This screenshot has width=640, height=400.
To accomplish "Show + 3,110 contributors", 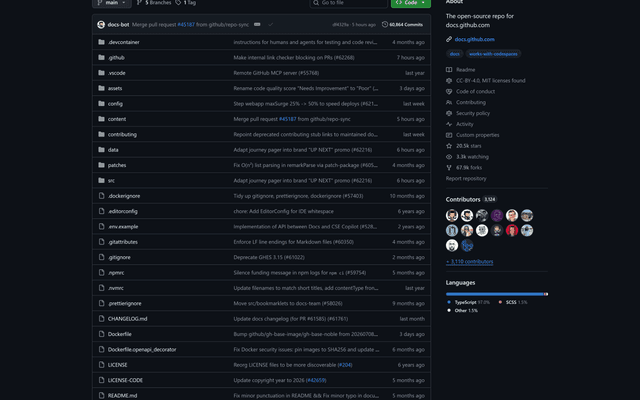I will click(x=469, y=262).
